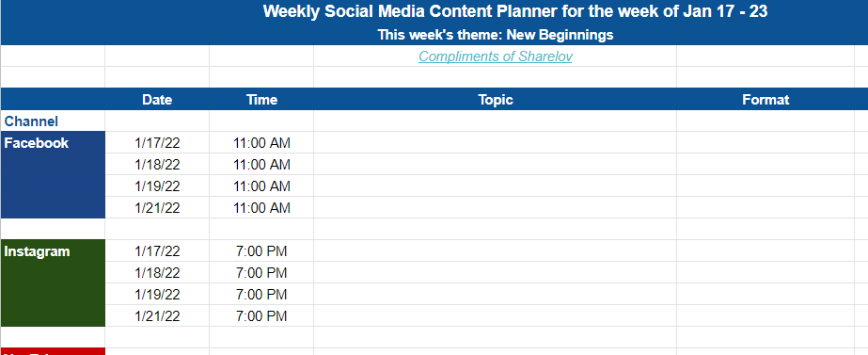Open the Compliments of Sharelov link
The height and width of the screenshot is (355, 868).
tap(495, 56)
